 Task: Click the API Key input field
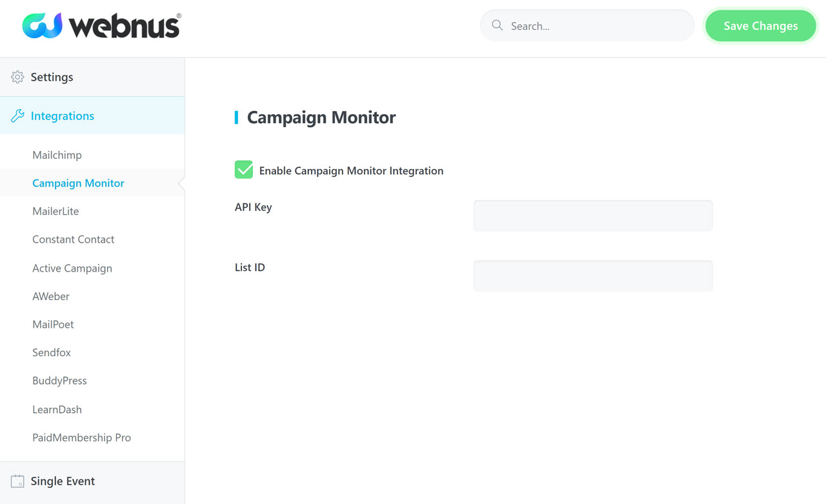pyautogui.click(x=593, y=216)
